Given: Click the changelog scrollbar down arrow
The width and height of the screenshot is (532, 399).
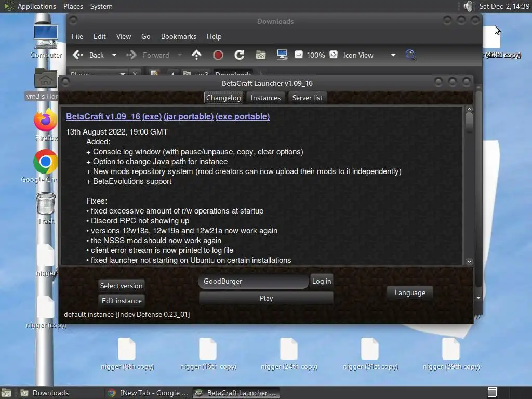Looking at the screenshot, I should pyautogui.click(x=469, y=261).
